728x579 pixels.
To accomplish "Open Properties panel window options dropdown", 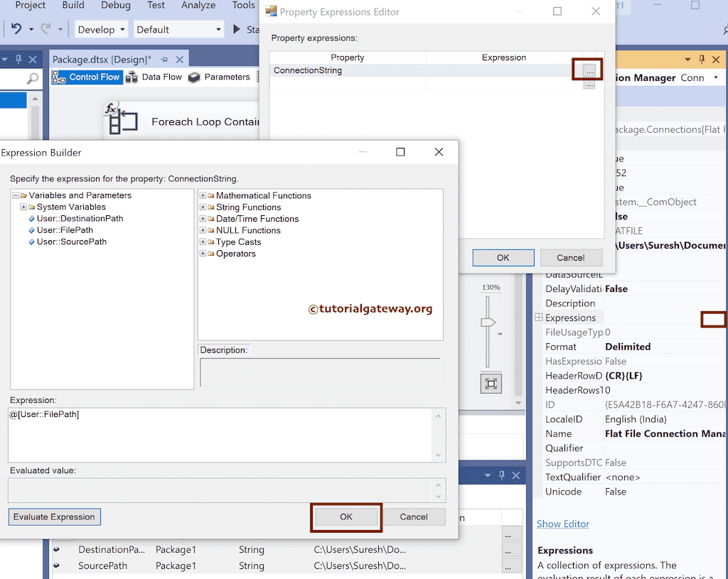I will point(687,60).
